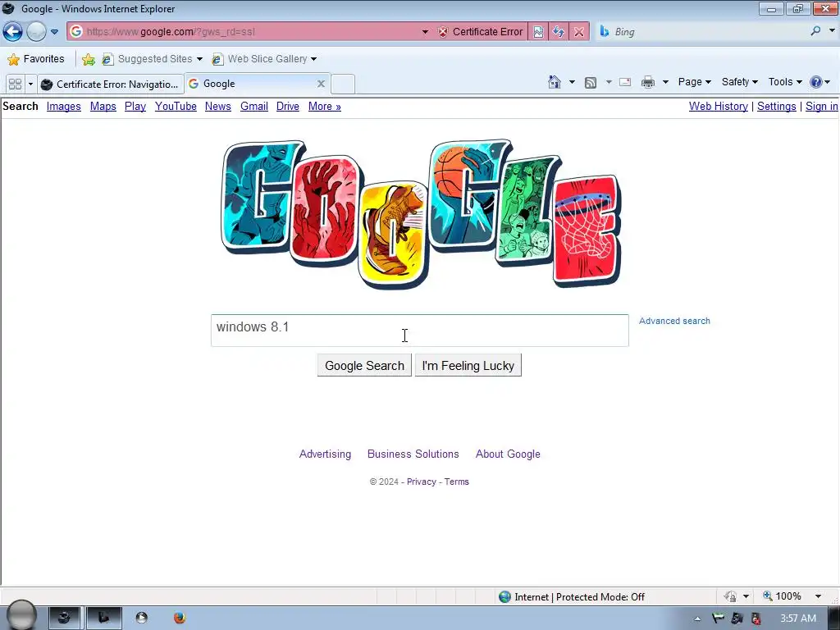
Task: Open the Firefox taskbar icon
Action: (x=180, y=618)
